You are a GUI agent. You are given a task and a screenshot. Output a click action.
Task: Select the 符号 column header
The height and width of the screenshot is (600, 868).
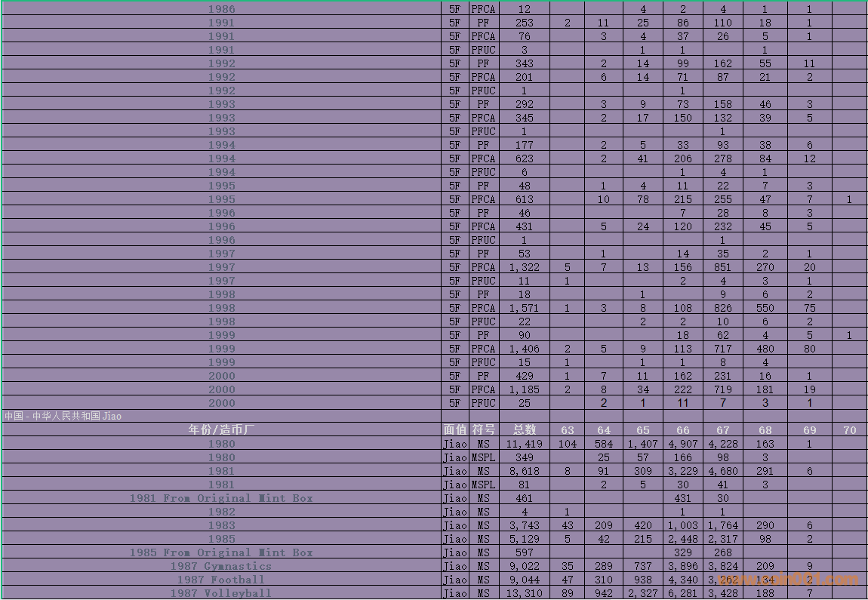(x=483, y=429)
